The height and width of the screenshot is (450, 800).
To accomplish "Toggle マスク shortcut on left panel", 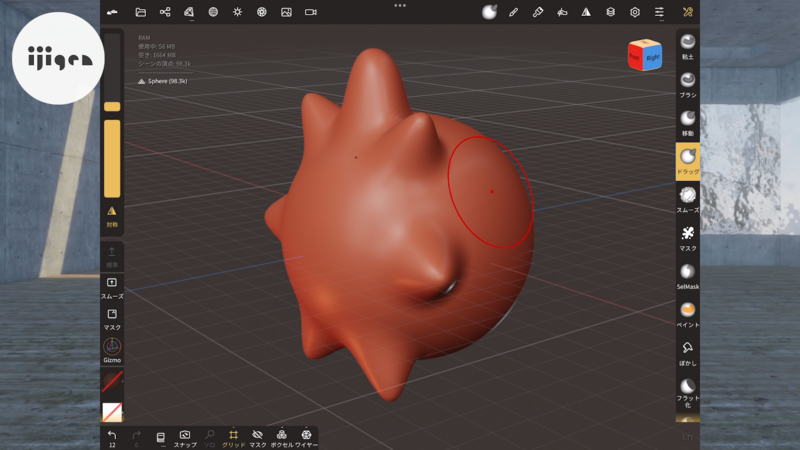I will (112, 319).
